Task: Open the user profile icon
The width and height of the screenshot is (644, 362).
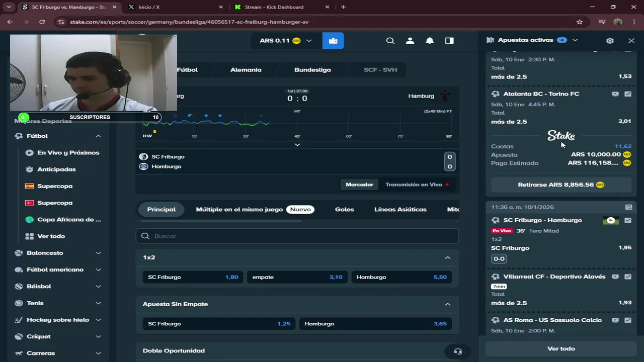Action: pyautogui.click(x=410, y=41)
